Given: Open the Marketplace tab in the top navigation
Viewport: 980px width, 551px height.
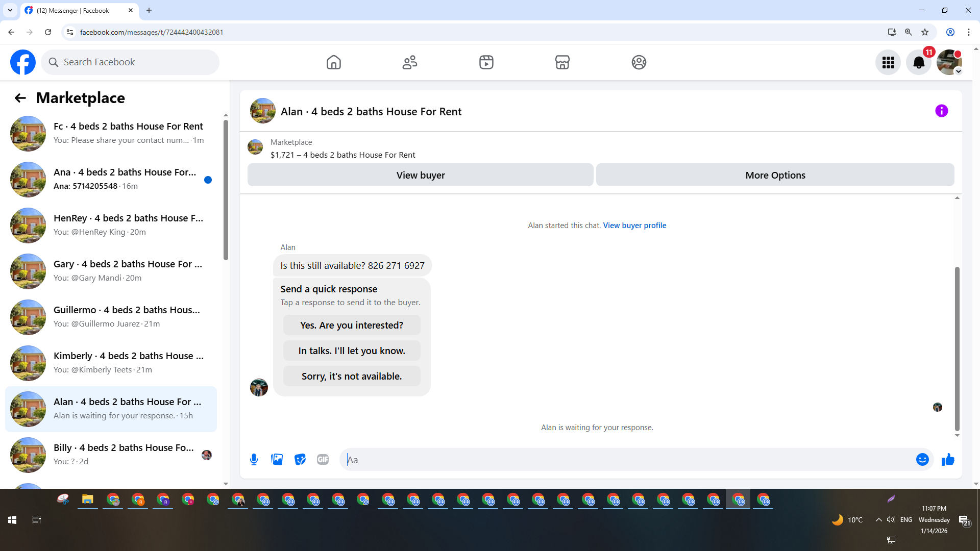Looking at the screenshot, I should (x=562, y=62).
